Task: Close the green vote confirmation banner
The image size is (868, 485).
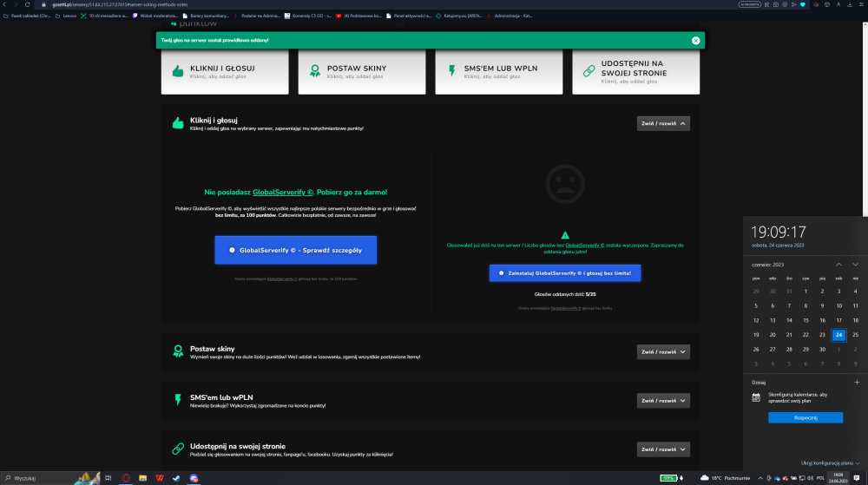Action: (x=696, y=41)
